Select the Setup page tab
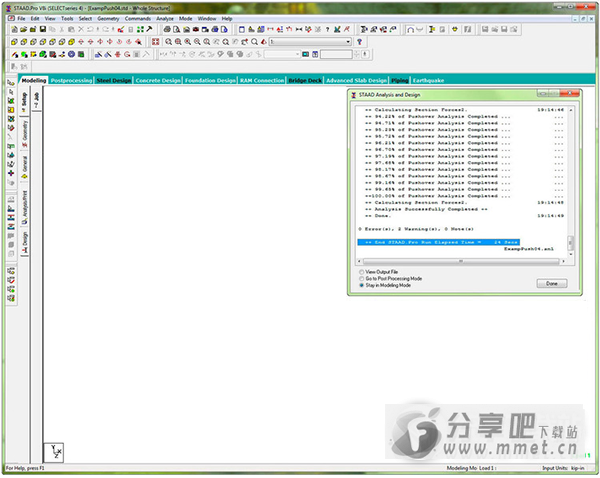The image size is (600, 478). pyautogui.click(x=24, y=101)
